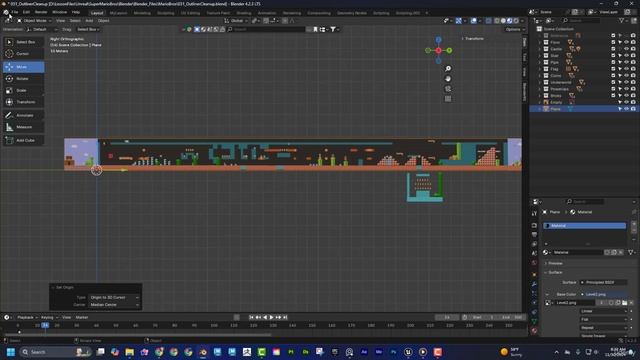Open Set Origin Type dropdown

pyautogui.click(x=114, y=298)
